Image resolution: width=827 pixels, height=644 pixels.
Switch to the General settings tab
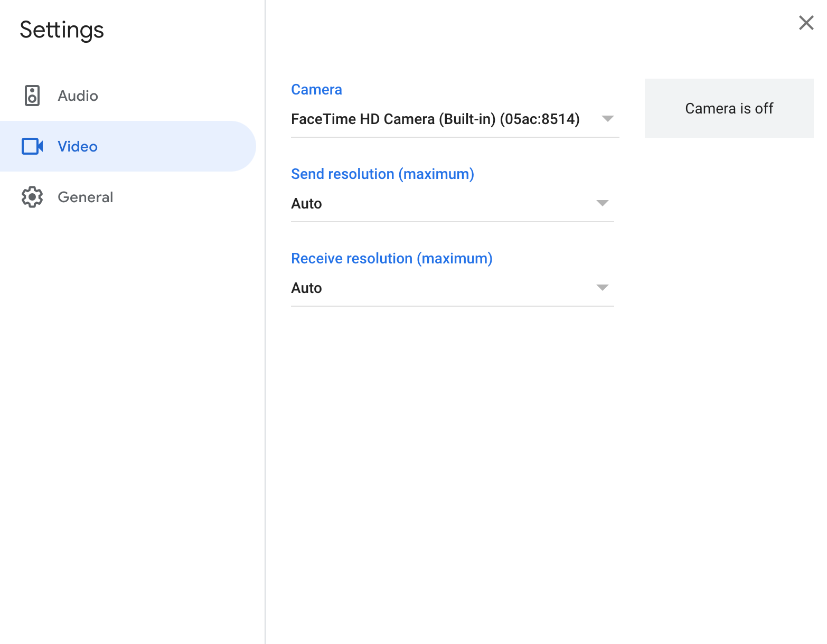coord(128,197)
